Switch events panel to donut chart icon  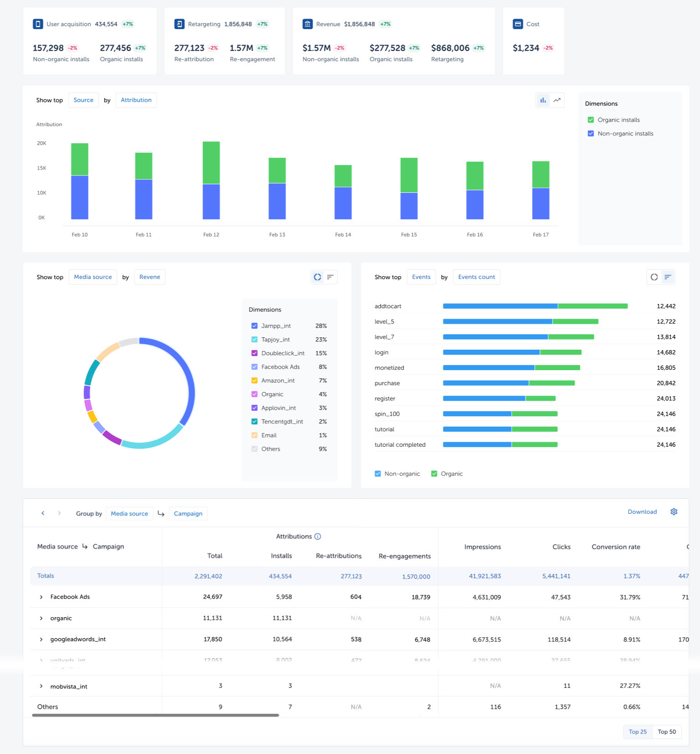point(654,277)
